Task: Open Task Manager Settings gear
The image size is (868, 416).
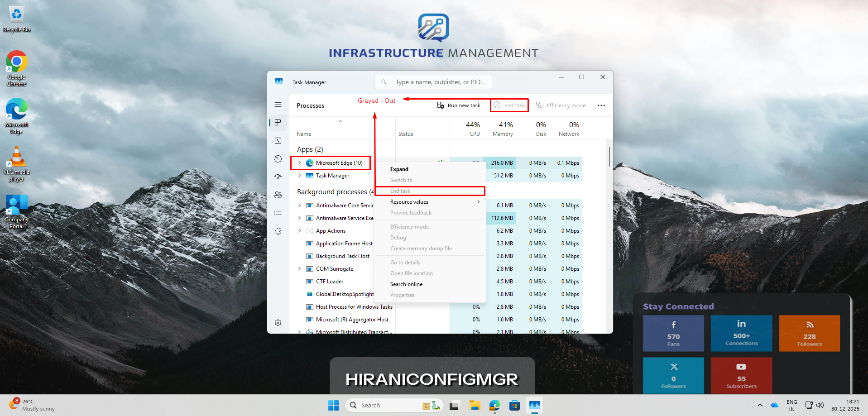Action: [x=278, y=323]
